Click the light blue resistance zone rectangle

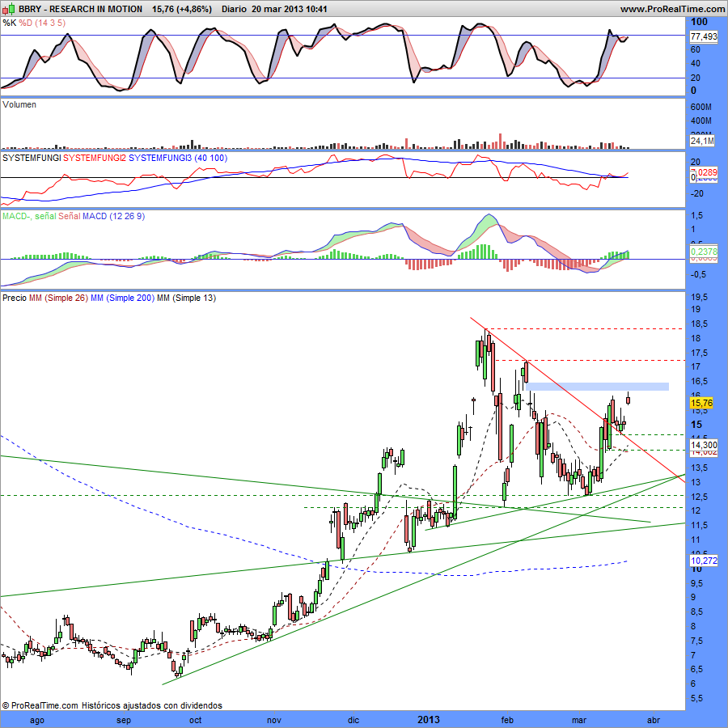coord(597,387)
